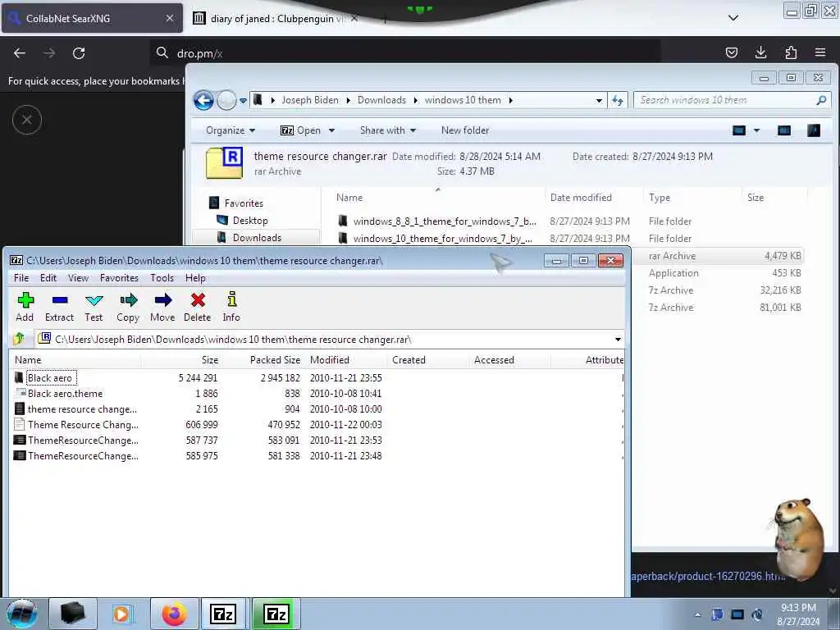The height and width of the screenshot is (630, 840).
Task: Switch to diary of janed Clubpenguin tab
Action: click(x=276, y=18)
